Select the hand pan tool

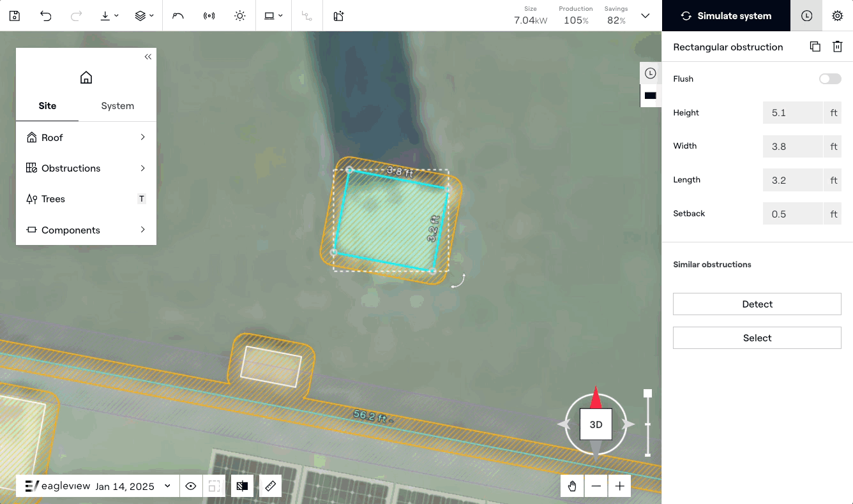[x=572, y=486]
